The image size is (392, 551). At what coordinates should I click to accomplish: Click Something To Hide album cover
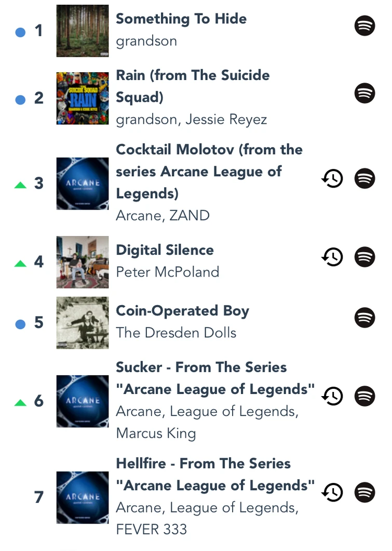coord(83,31)
